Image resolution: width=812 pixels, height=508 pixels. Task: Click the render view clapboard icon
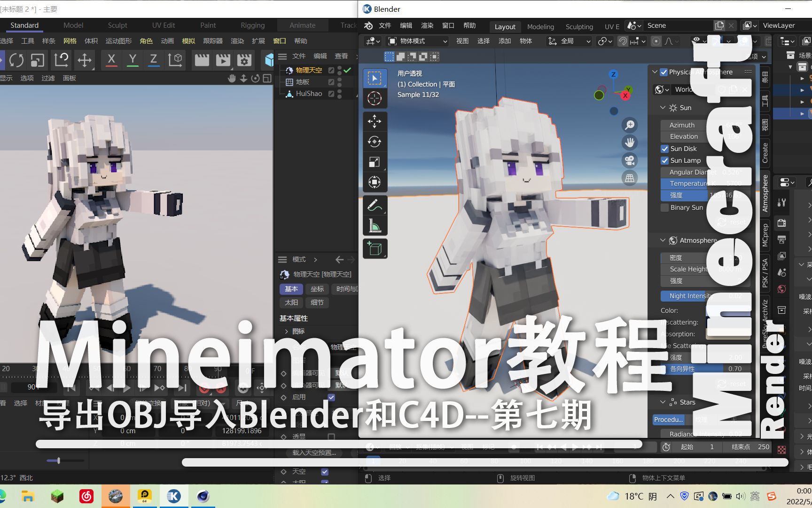[x=202, y=60]
